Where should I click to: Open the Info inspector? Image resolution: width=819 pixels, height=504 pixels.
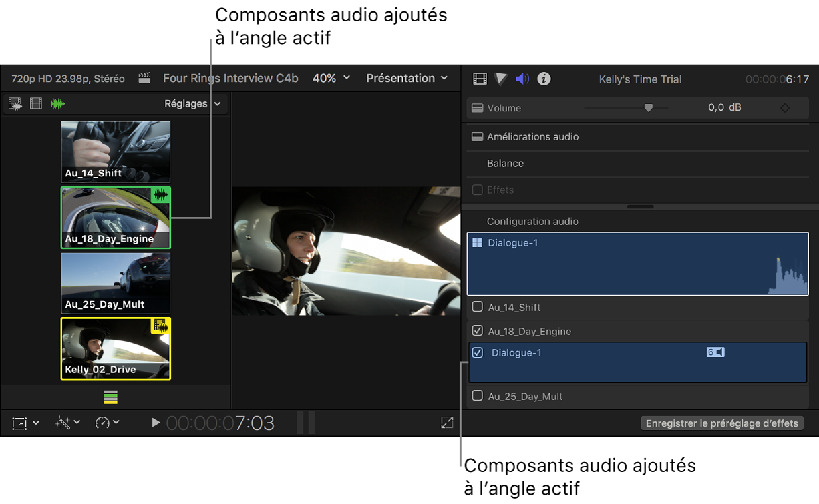(544, 79)
